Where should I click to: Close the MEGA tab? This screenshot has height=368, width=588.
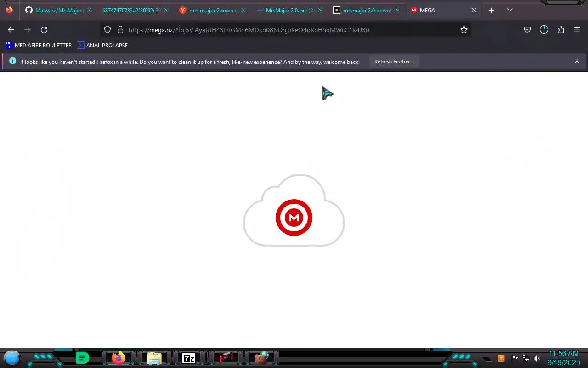click(474, 10)
